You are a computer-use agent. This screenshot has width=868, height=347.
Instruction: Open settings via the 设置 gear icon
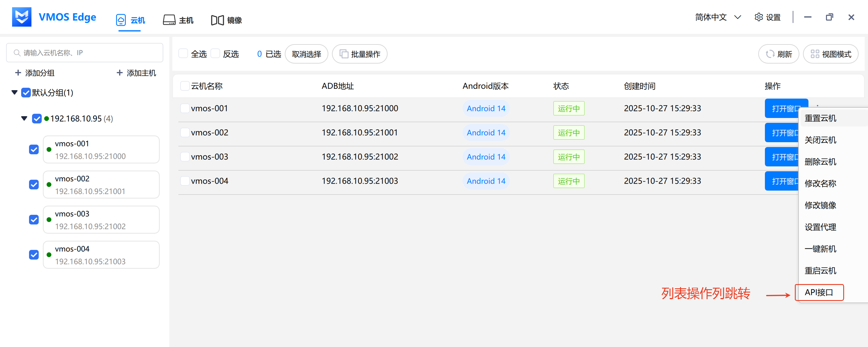click(x=759, y=17)
